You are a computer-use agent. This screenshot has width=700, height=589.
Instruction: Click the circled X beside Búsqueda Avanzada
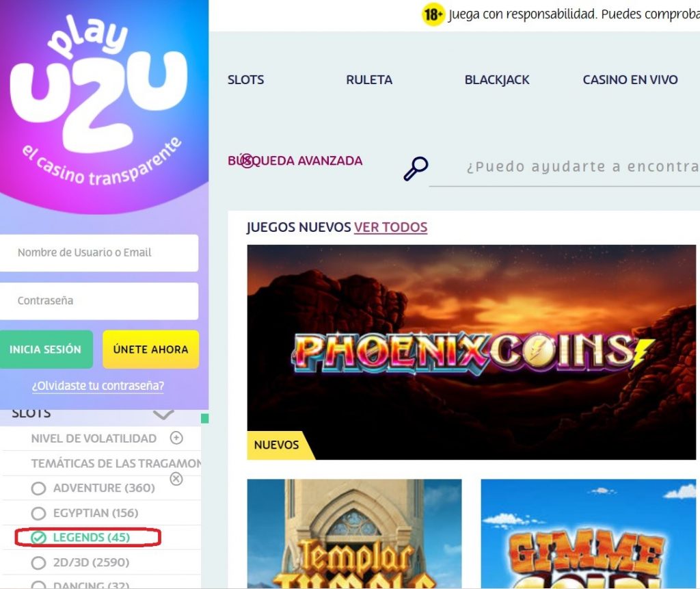247,161
